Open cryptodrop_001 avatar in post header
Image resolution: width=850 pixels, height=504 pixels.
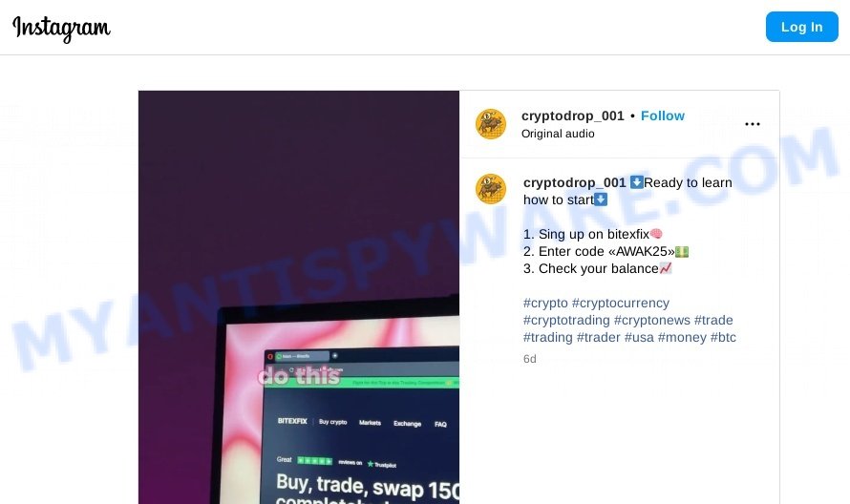pyautogui.click(x=491, y=124)
